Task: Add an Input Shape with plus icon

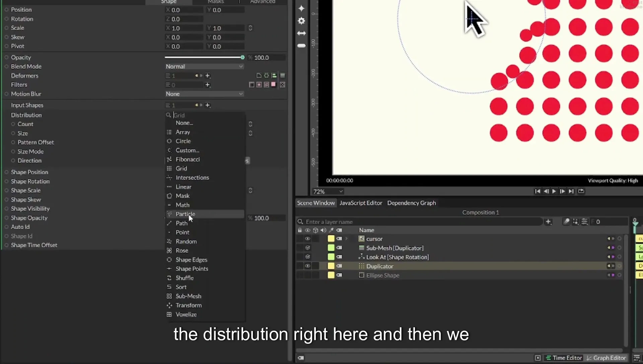Action: tap(208, 105)
